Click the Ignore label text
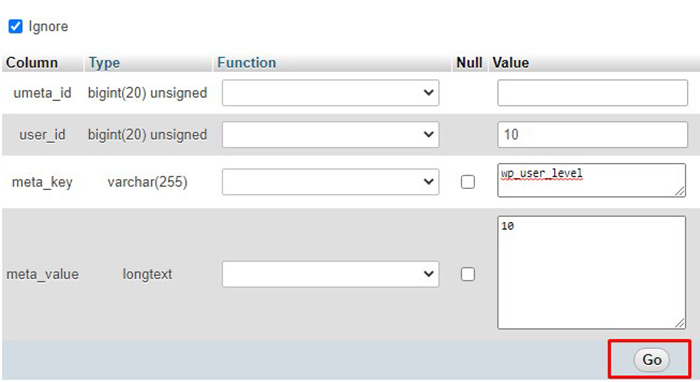 pyautogui.click(x=48, y=26)
